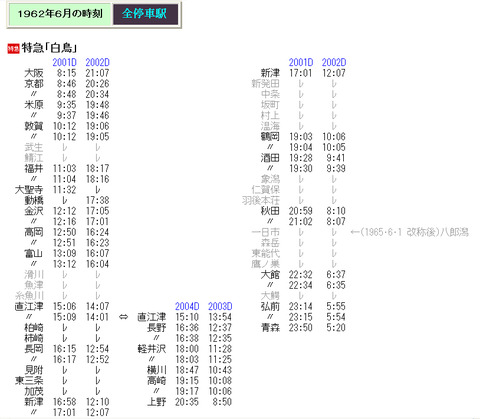Click the 16:24 time at 高岡
The image size is (480, 419).
pyautogui.click(x=97, y=232)
